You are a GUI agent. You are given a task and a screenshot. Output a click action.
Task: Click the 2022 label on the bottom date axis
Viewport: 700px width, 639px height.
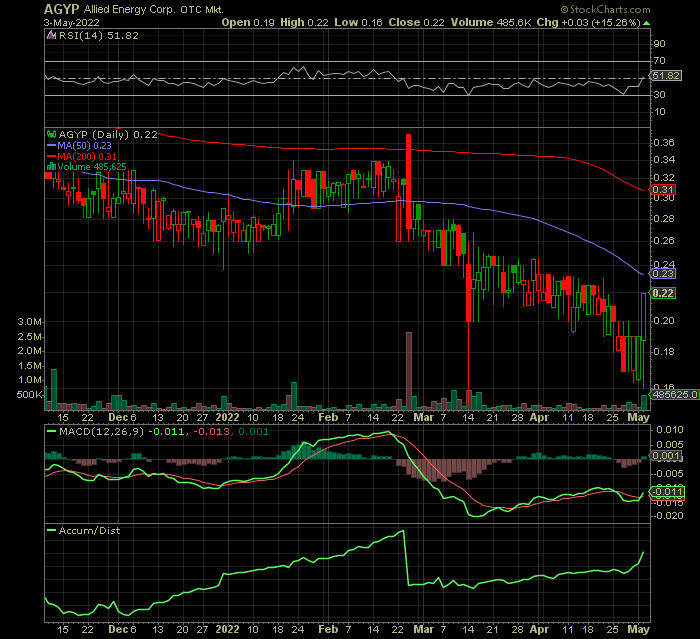click(x=227, y=629)
